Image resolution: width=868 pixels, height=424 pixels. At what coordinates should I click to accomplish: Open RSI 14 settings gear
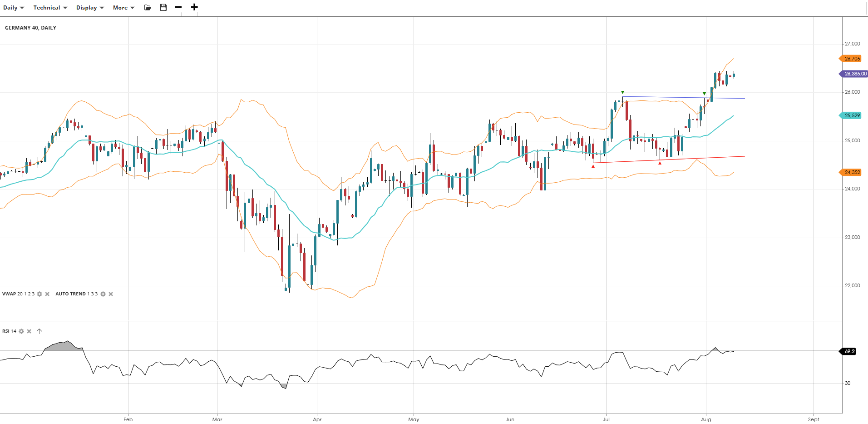(21, 331)
